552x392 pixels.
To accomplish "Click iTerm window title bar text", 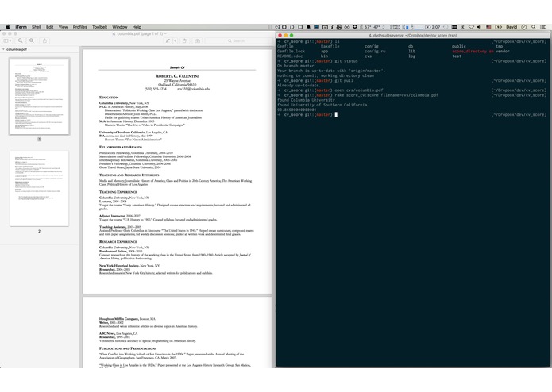I will [412, 35].
